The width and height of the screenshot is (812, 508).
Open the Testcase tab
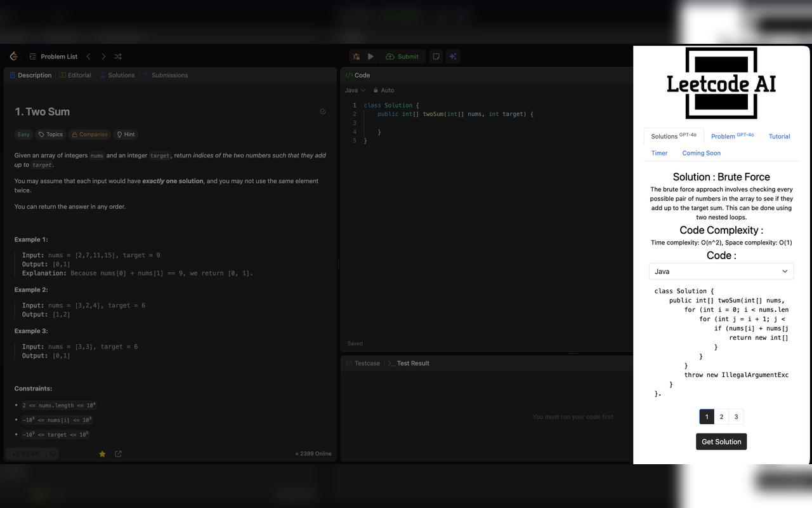coord(363,363)
